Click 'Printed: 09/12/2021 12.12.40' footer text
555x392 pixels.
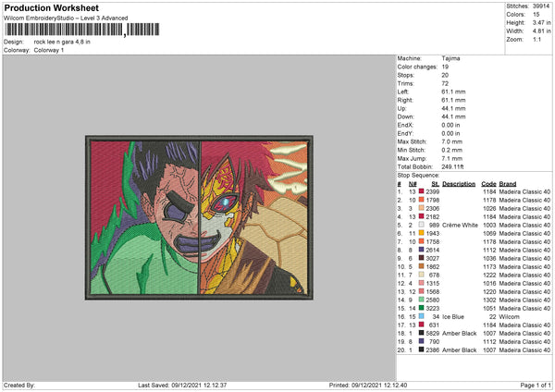(x=368, y=385)
